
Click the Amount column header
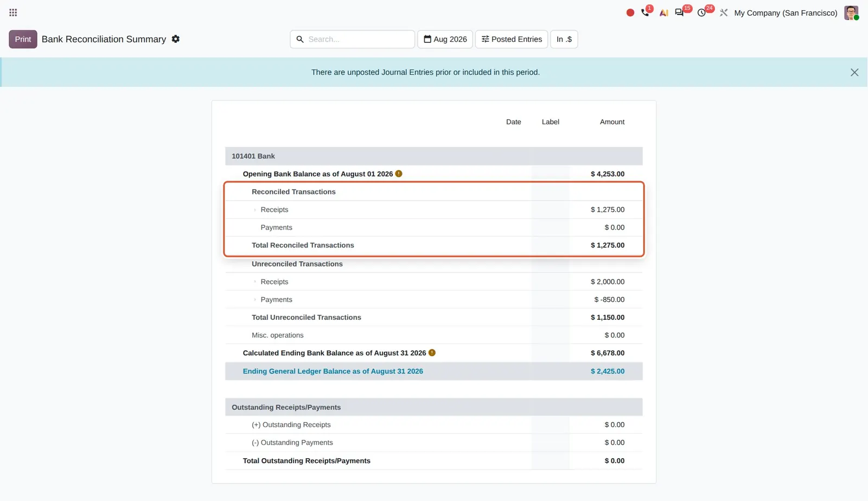point(612,122)
